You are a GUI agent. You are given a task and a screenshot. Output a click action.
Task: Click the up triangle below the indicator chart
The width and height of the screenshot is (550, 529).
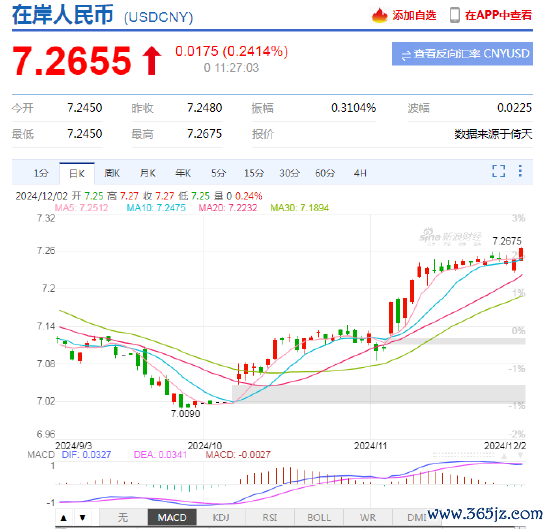(63, 517)
